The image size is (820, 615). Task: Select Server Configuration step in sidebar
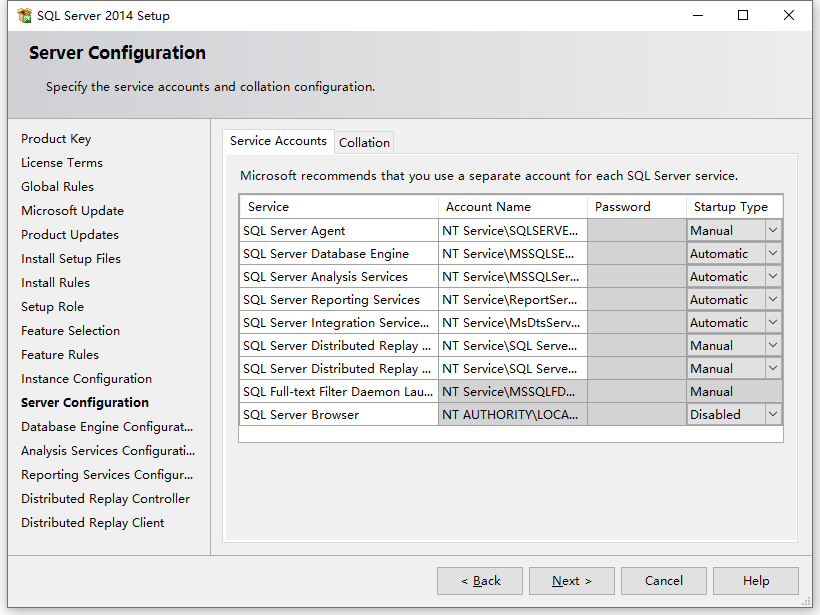pyautogui.click(x=85, y=403)
